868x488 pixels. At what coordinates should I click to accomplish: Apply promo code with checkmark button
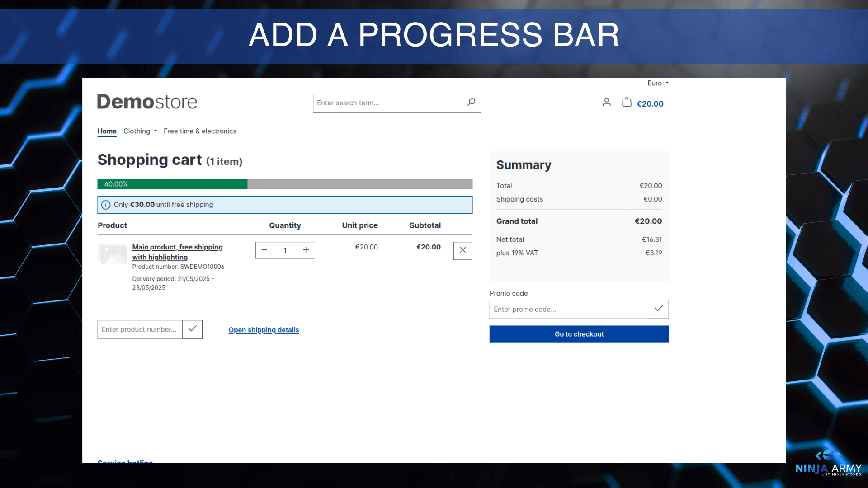pyautogui.click(x=659, y=309)
